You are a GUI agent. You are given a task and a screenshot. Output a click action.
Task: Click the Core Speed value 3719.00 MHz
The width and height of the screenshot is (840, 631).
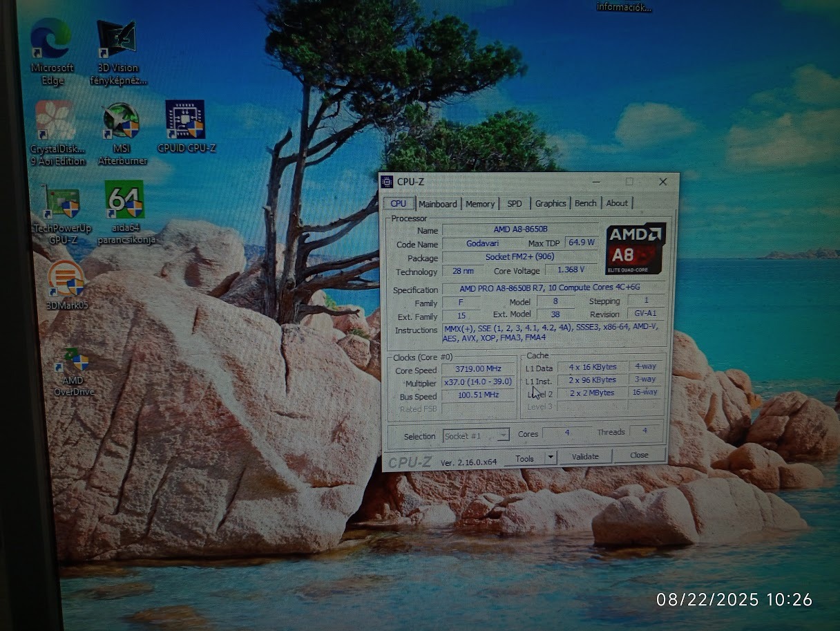[x=477, y=369]
